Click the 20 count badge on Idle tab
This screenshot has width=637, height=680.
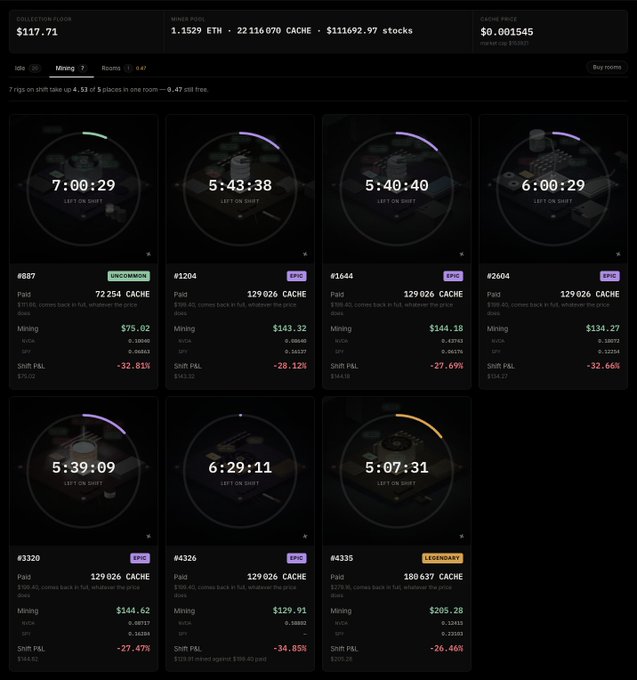click(35, 68)
